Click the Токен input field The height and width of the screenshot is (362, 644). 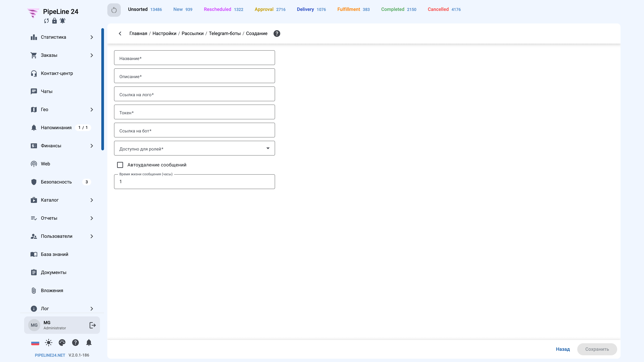195,112
